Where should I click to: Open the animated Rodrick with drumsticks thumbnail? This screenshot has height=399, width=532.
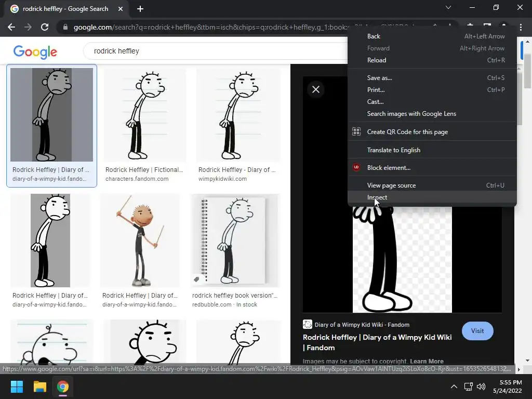coord(140,241)
